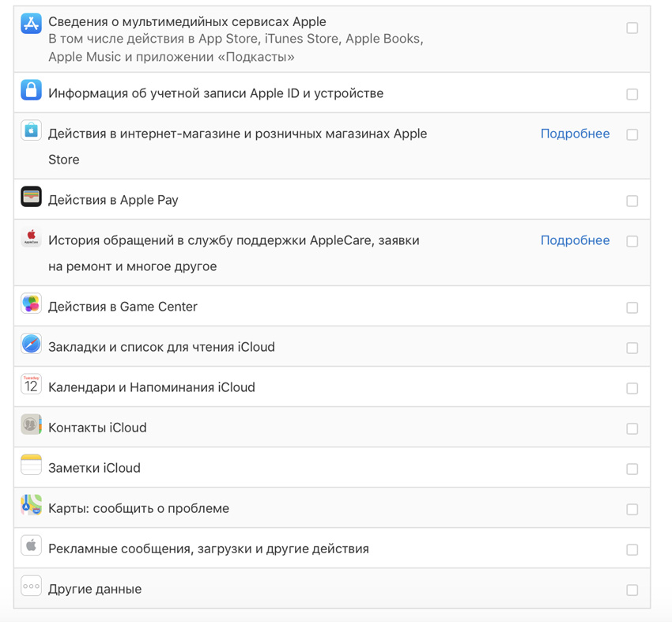Image resolution: width=672 pixels, height=622 pixels.
Task: Toggle the Game Center activity checkbox
Action: (x=632, y=307)
